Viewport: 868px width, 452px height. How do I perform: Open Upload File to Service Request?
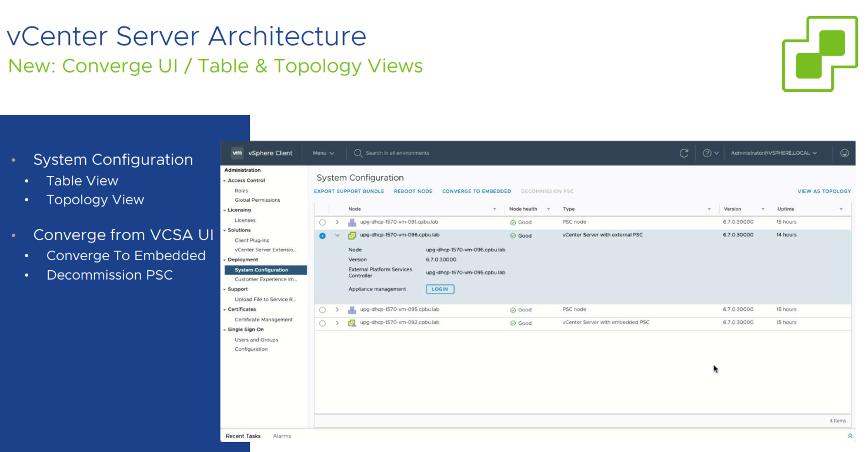pyautogui.click(x=265, y=300)
